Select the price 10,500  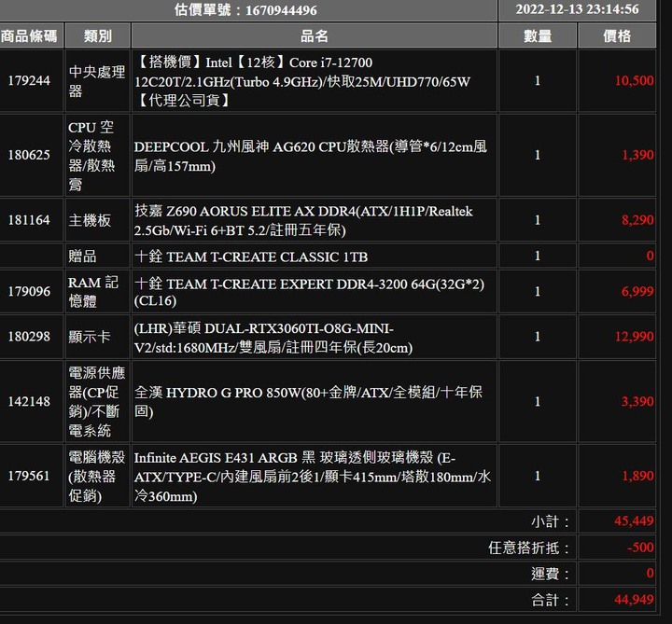[635, 80]
